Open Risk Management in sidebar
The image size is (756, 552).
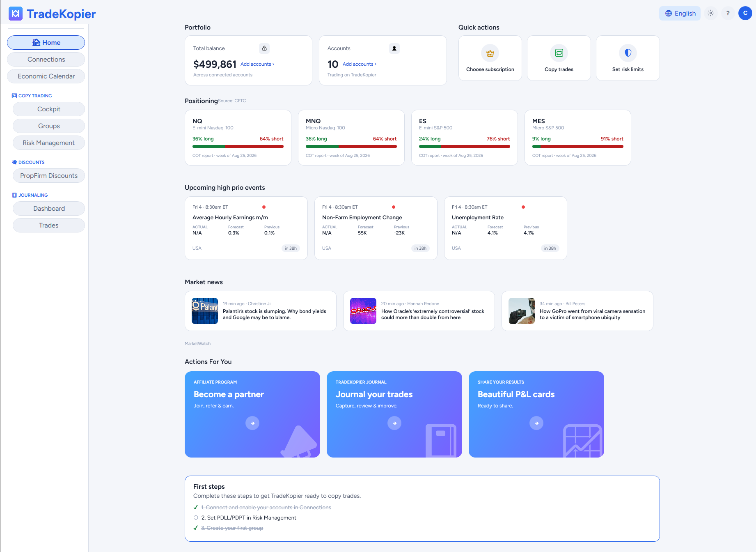[x=49, y=143]
